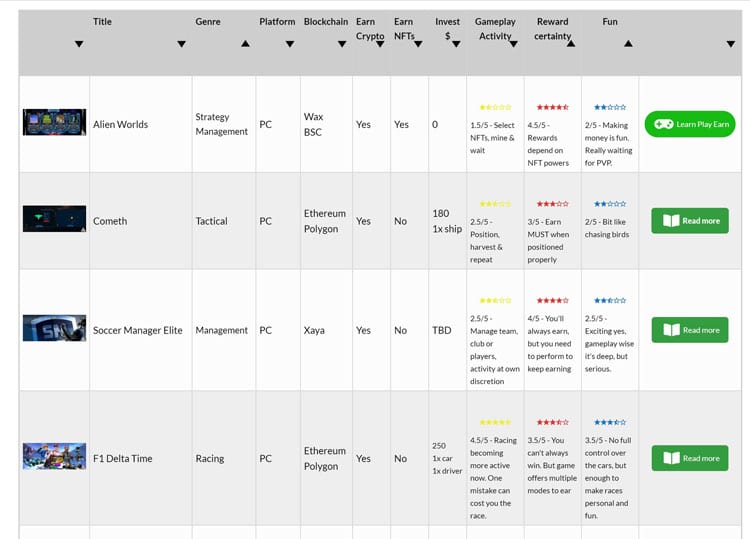This screenshot has width=750, height=539.
Task: Click the Soccer Manager Elite thumbnail
Action: [x=54, y=329]
